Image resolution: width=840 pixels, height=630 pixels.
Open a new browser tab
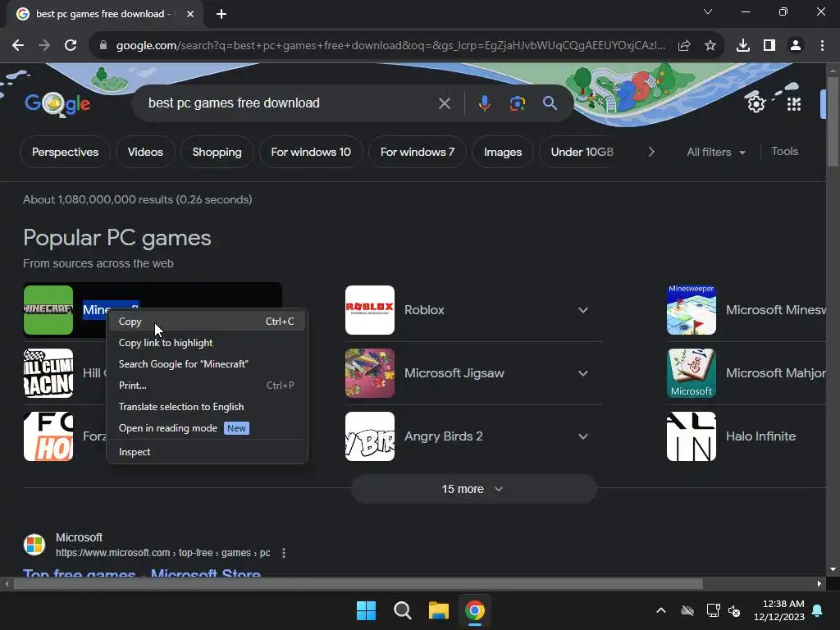click(221, 14)
